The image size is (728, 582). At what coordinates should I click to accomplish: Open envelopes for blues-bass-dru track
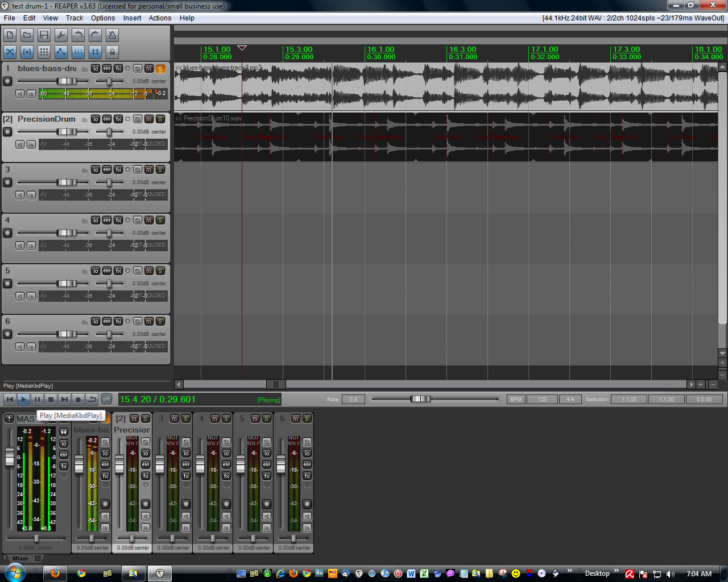[107, 68]
